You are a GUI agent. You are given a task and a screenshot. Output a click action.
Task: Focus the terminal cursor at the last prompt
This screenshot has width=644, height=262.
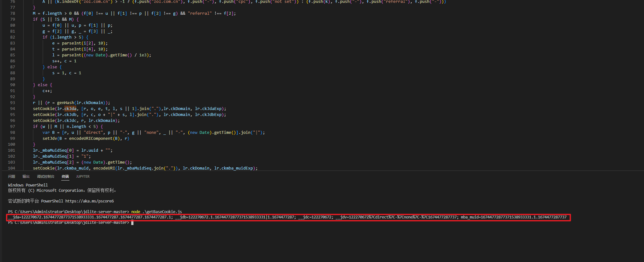tap(133, 223)
